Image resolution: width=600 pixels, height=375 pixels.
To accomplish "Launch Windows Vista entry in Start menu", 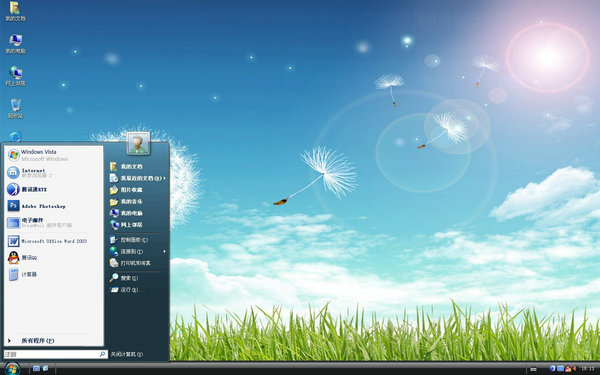I will [54, 155].
